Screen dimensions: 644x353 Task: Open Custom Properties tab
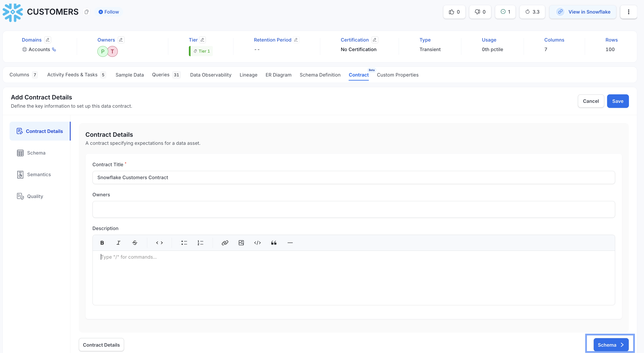pyautogui.click(x=397, y=75)
